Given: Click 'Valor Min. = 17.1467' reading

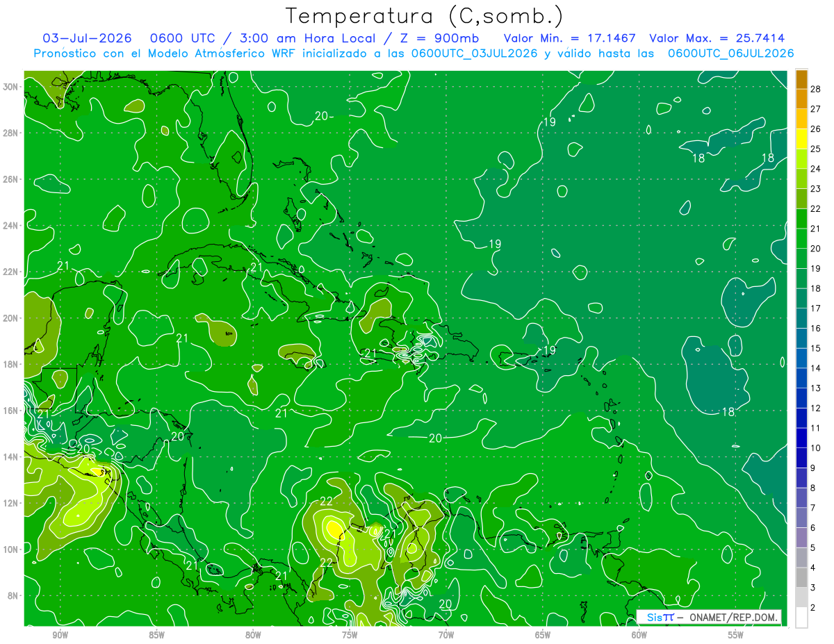Looking at the screenshot, I should tap(569, 38).
